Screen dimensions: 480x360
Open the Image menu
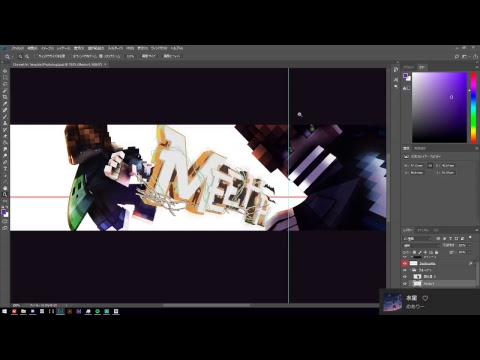pyautogui.click(x=47, y=48)
